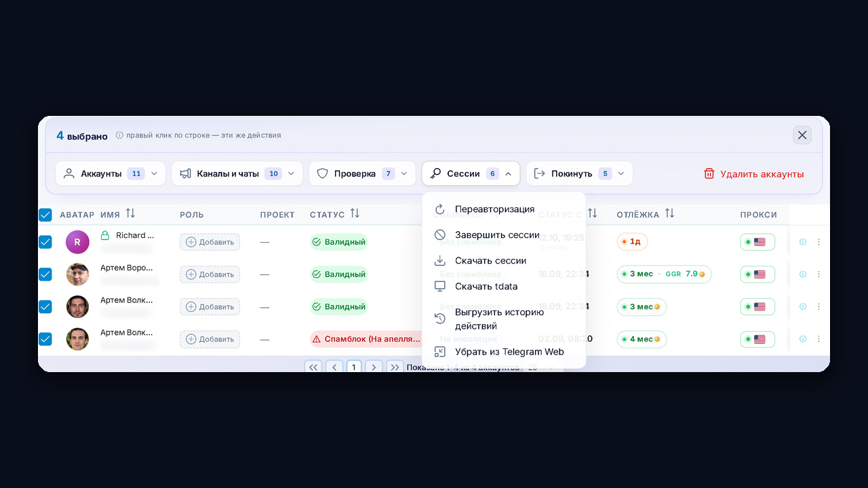Close the selection bar with the X button
Screen dimensions: 868x488
[x=802, y=135]
